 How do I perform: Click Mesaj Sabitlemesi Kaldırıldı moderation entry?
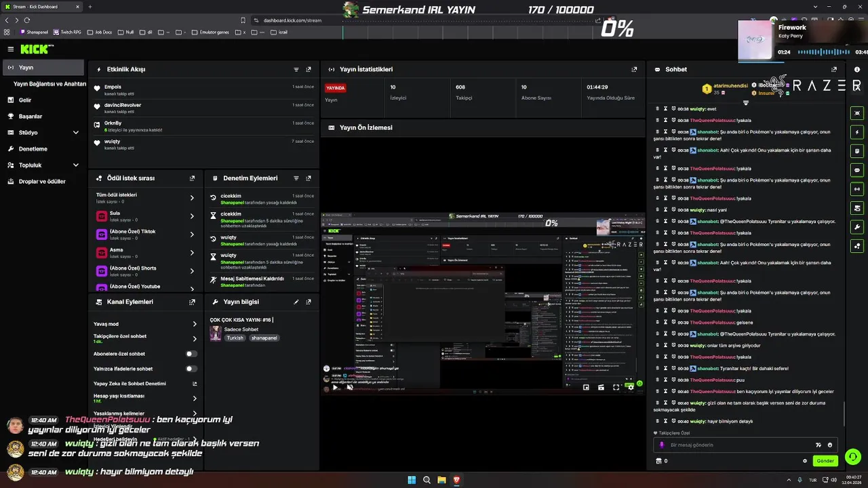click(261, 281)
